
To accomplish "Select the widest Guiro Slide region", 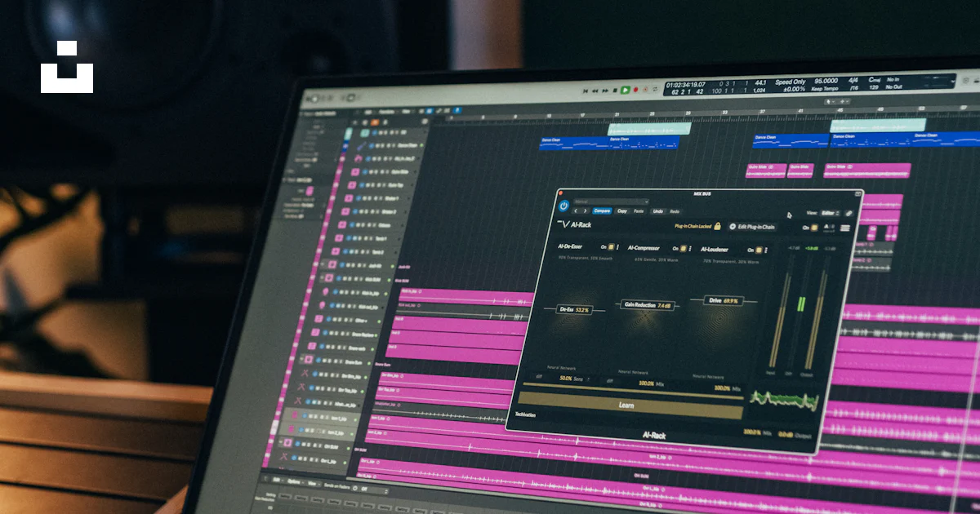I will pos(867,171).
